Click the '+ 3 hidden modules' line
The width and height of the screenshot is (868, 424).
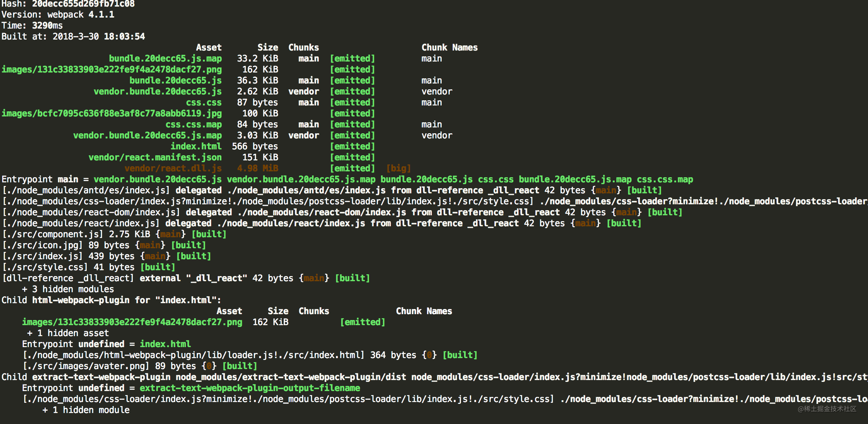68,289
